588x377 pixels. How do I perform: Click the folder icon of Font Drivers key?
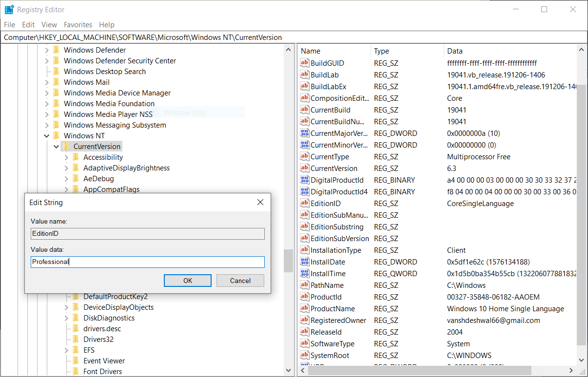pos(76,371)
